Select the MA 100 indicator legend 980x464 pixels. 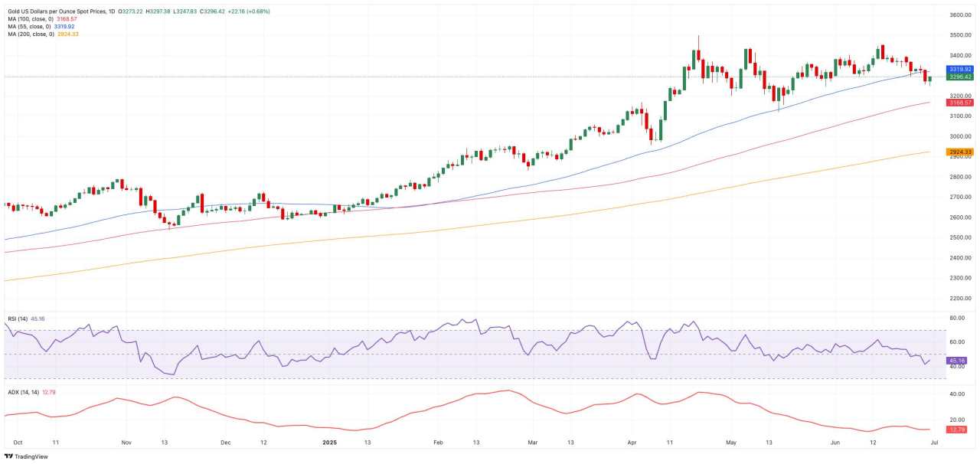point(41,18)
